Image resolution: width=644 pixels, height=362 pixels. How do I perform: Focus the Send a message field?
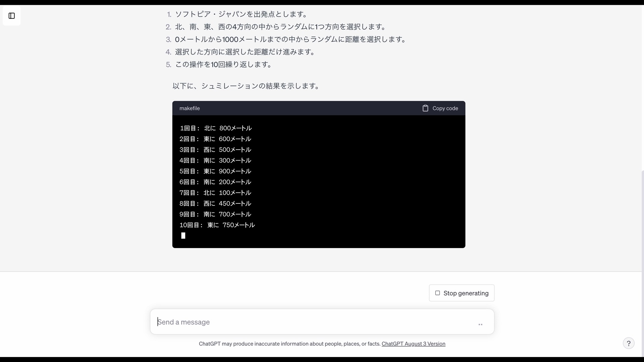coord(315,322)
